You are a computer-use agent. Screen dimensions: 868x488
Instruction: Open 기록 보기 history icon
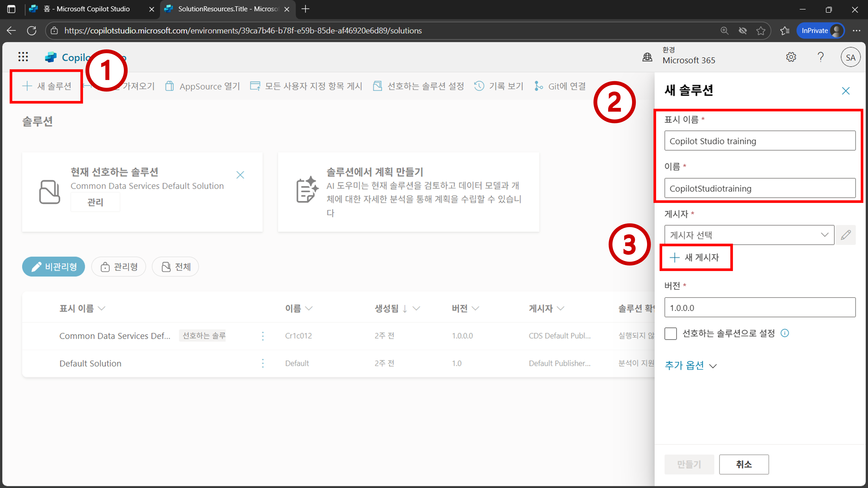[x=479, y=86]
